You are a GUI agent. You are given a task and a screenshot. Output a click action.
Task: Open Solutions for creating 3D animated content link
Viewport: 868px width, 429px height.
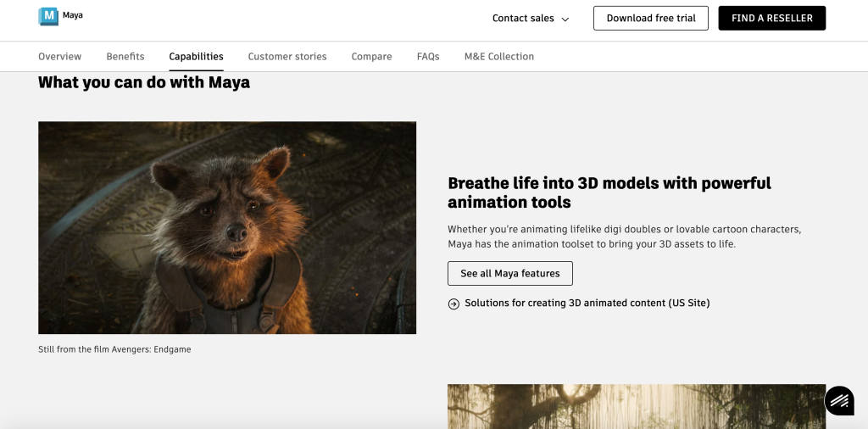[587, 304]
